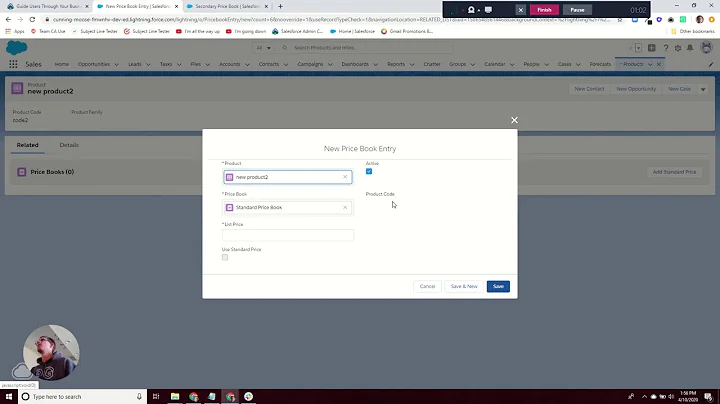Switch to the Related tab
The height and width of the screenshot is (404, 720).
pyautogui.click(x=28, y=145)
